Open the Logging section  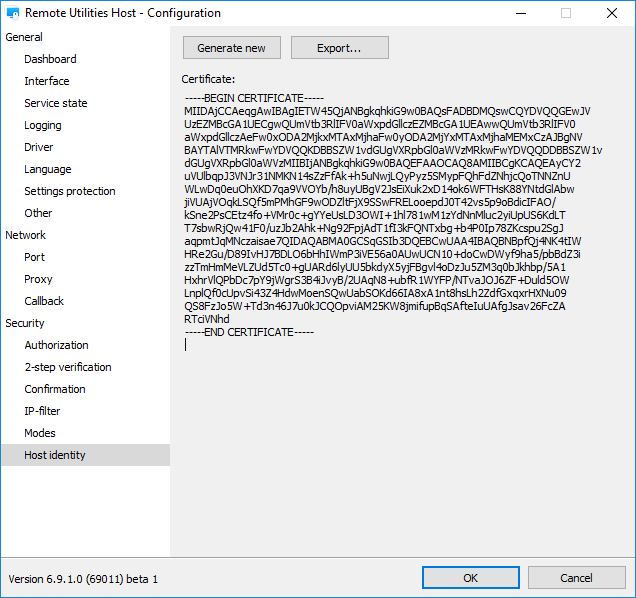[43, 125]
